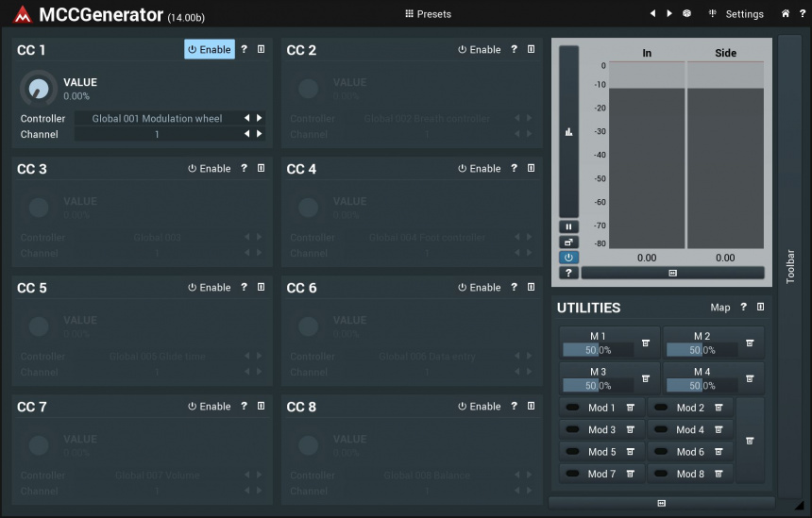The width and height of the screenshot is (812, 518).
Task: Open global help question mark in header
Action: (x=803, y=13)
